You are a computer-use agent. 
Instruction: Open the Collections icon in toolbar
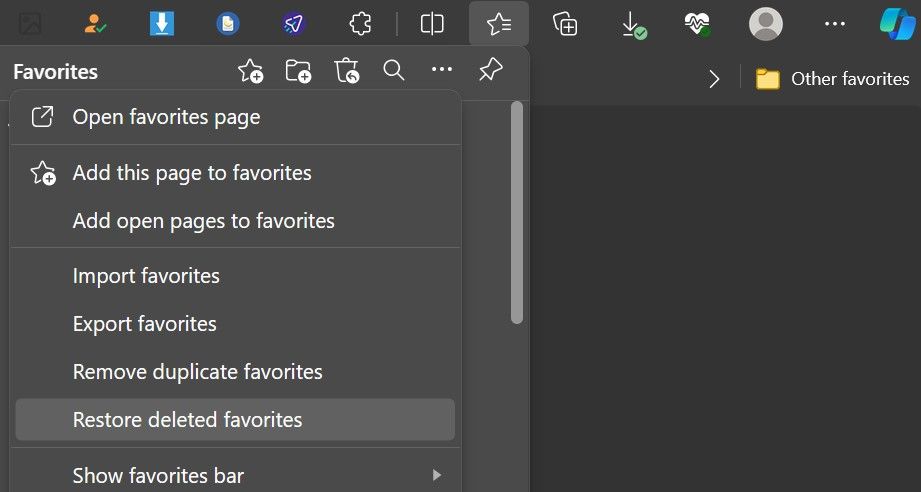(566, 24)
